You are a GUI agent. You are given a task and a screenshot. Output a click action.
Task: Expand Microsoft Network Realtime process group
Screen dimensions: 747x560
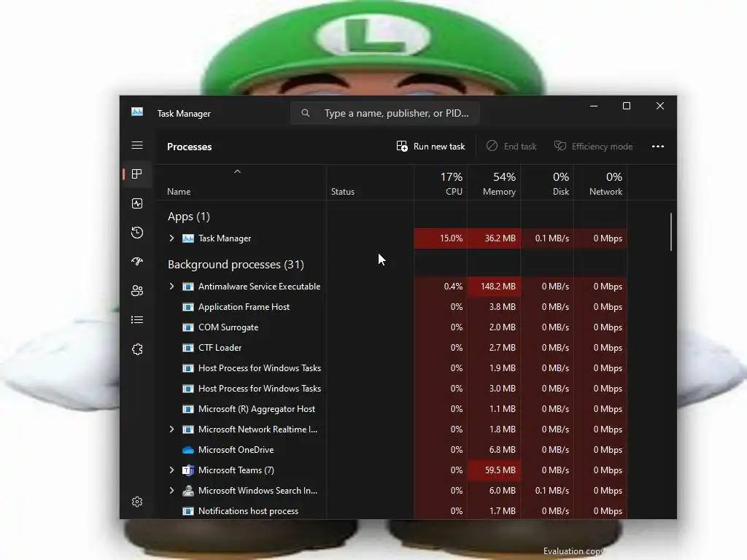pos(171,429)
